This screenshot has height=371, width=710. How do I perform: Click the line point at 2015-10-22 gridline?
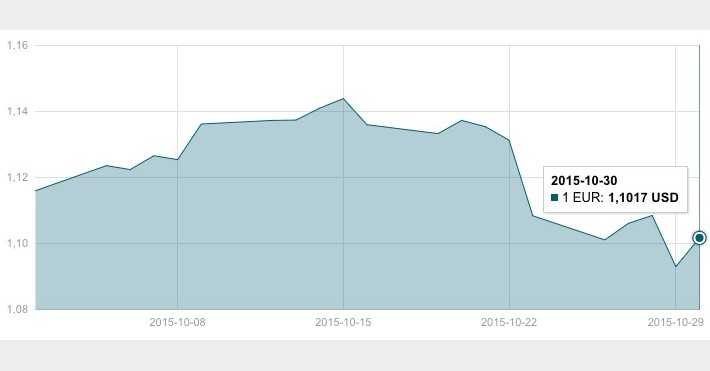(509, 140)
